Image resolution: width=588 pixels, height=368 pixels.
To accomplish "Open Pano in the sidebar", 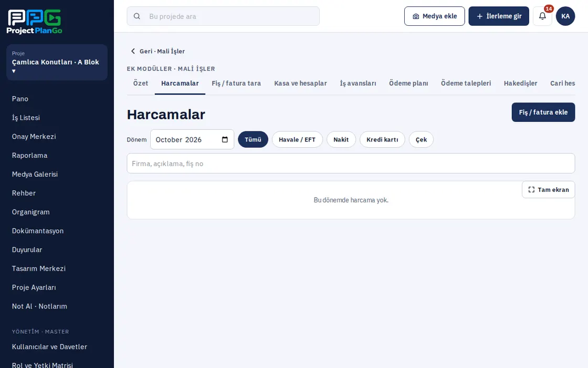I will [57, 99].
